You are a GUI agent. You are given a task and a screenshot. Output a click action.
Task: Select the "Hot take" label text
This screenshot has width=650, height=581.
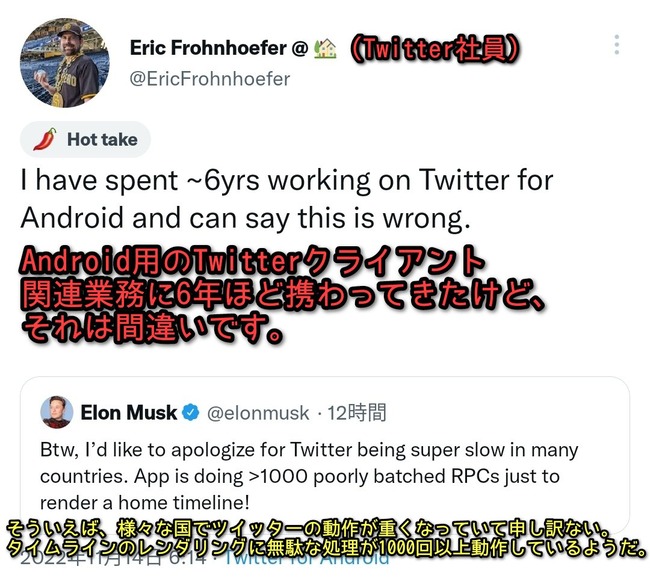(102, 140)
